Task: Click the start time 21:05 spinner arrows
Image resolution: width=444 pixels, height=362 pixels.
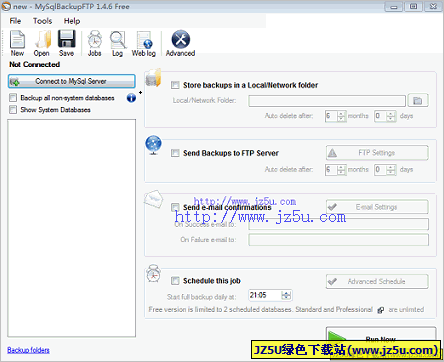Action: [286, 295]
